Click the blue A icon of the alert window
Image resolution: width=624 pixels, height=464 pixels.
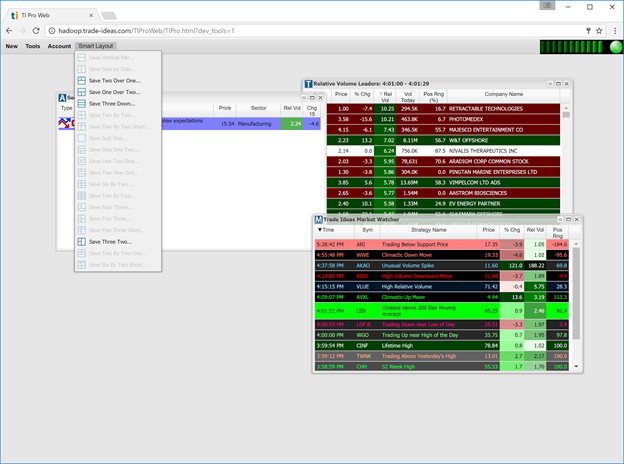62,98
